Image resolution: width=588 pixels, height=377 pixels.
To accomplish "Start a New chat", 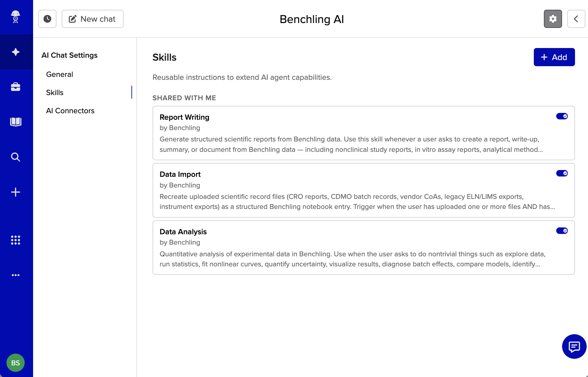I will (92, 19).
